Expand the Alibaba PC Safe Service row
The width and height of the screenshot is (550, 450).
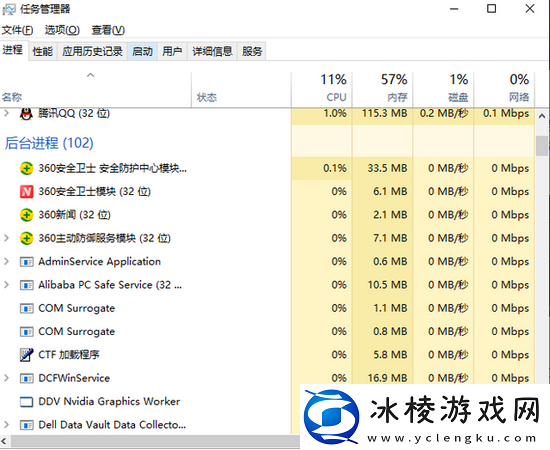pyautogui.click(x=6, y=285)
